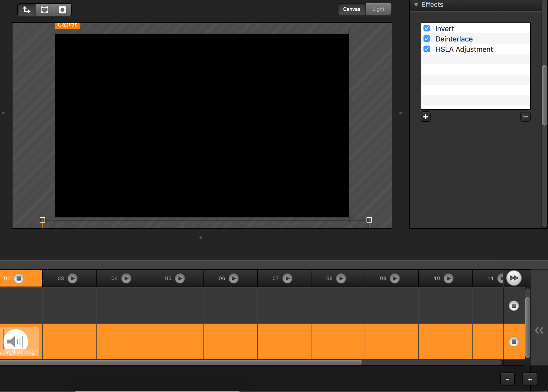Switch to Light view tab
The image size is (548, 392).
click(x=378, y=9)
